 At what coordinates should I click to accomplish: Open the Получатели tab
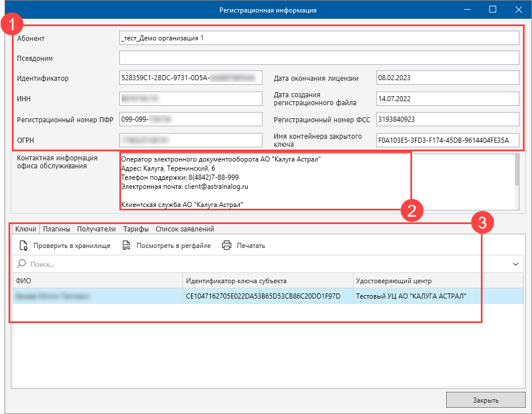[x=97, y=229]
